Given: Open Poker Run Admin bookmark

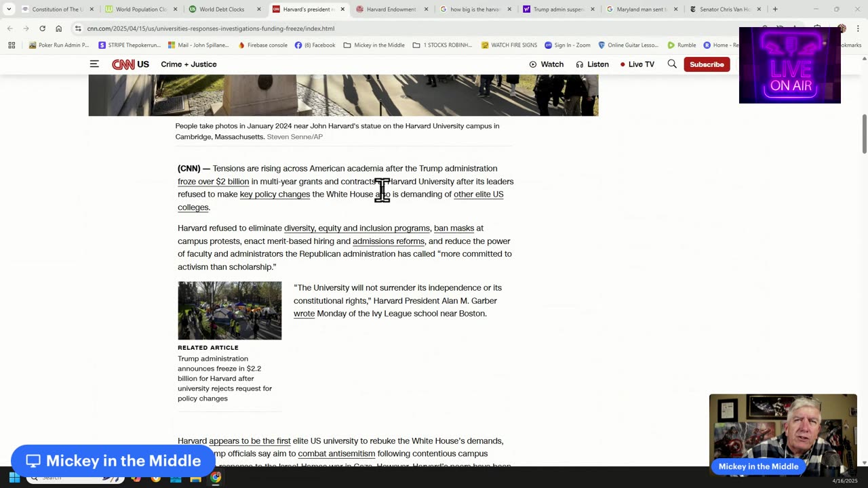Looking at the screenshot, I should point(59,45).
